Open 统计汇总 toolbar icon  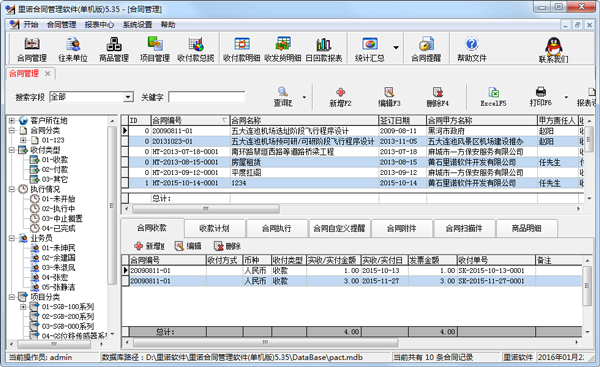coord(370,50)
